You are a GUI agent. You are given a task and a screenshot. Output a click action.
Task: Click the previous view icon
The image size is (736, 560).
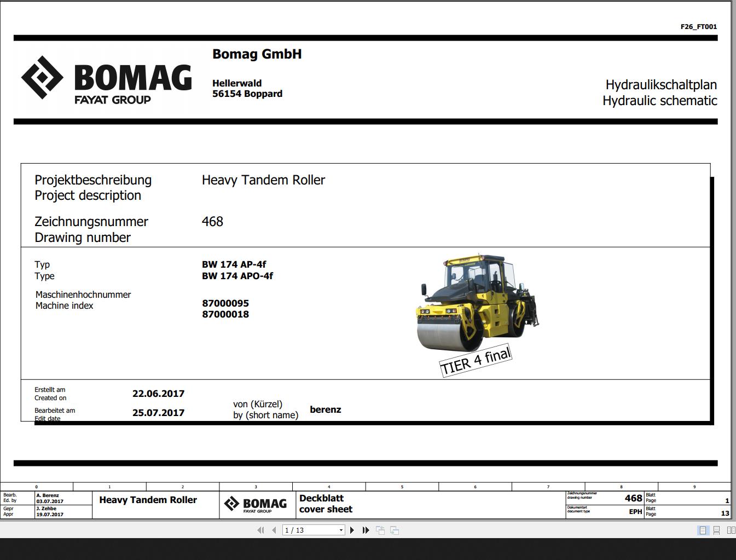380,530
